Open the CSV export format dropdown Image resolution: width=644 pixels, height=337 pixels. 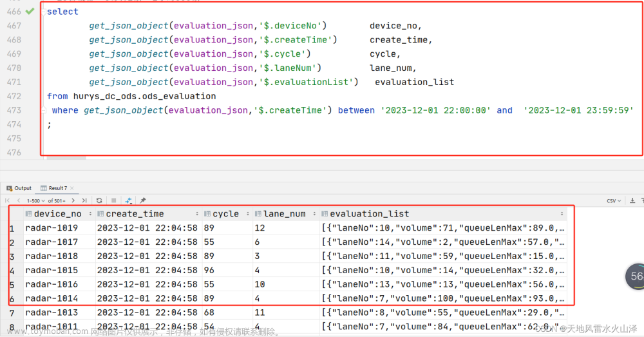tap(614, 201)
